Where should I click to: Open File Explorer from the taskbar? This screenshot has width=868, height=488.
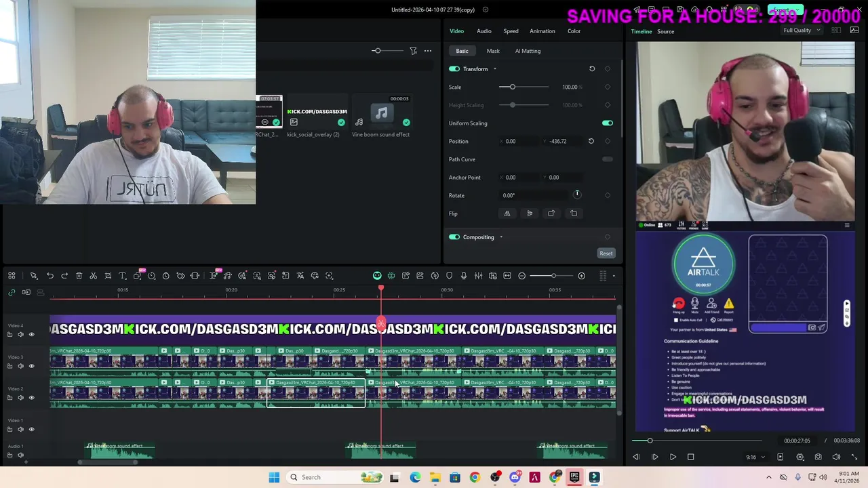pos(435,477)
